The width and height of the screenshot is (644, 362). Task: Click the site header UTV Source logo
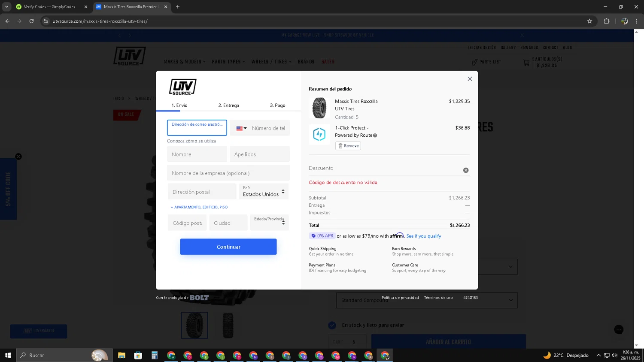[130, 56]
